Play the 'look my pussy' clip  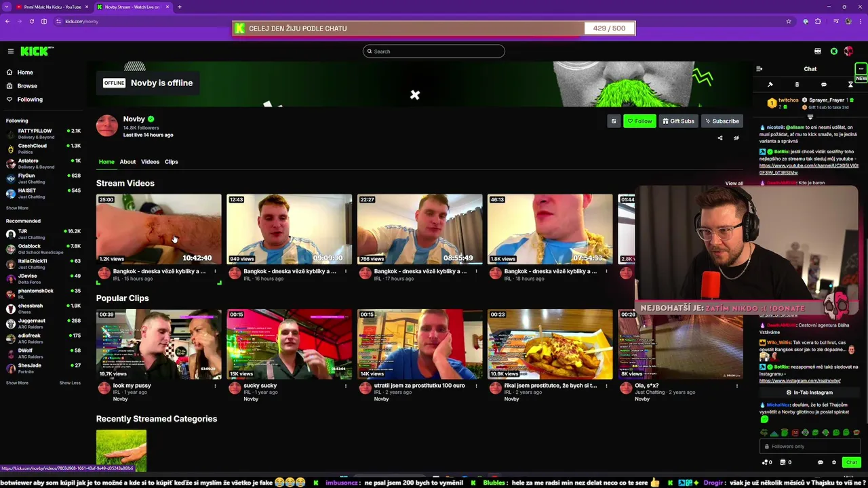[159, 344]
